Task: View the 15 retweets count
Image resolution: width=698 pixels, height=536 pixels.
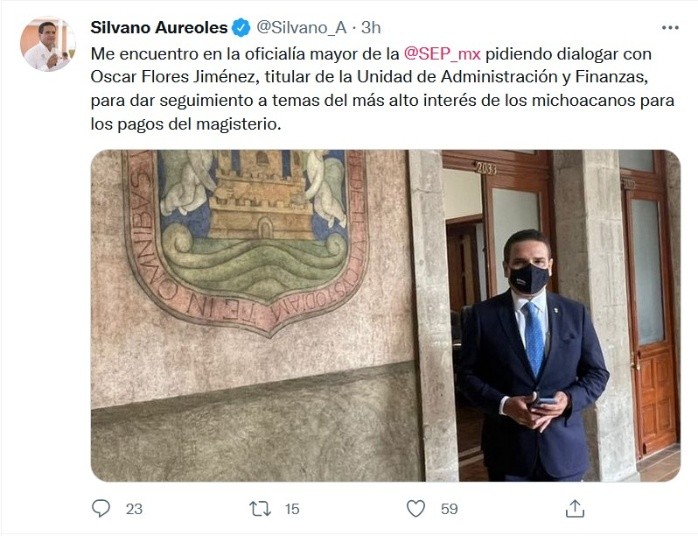Action: click(292, 509)
